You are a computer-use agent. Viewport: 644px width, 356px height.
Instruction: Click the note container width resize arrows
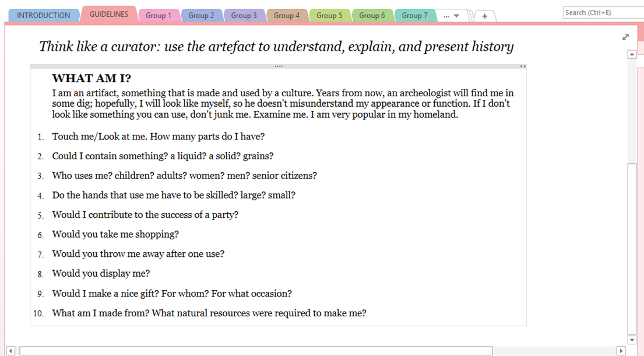coord(523,67)
